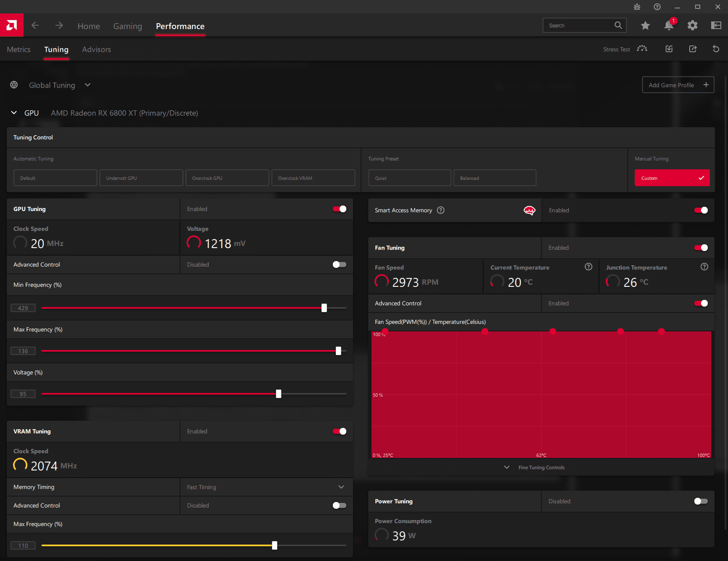Click Voltage value box 95
This screenshot has height=561, width=728.
pos(23,394)
